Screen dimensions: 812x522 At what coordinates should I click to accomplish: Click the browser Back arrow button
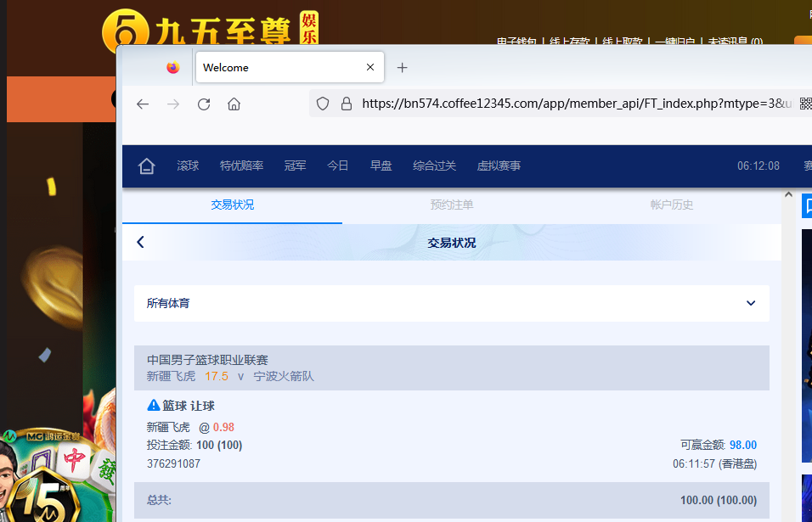143,104
